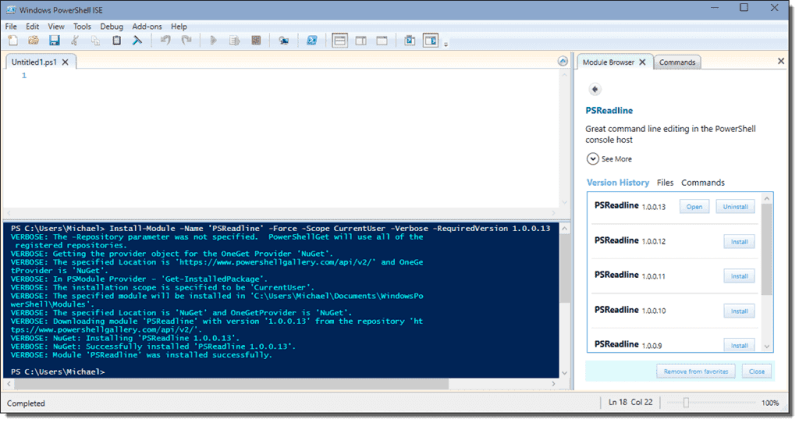
Task: Click the version list scroll up arrow
Action: [x=767, y=198]
